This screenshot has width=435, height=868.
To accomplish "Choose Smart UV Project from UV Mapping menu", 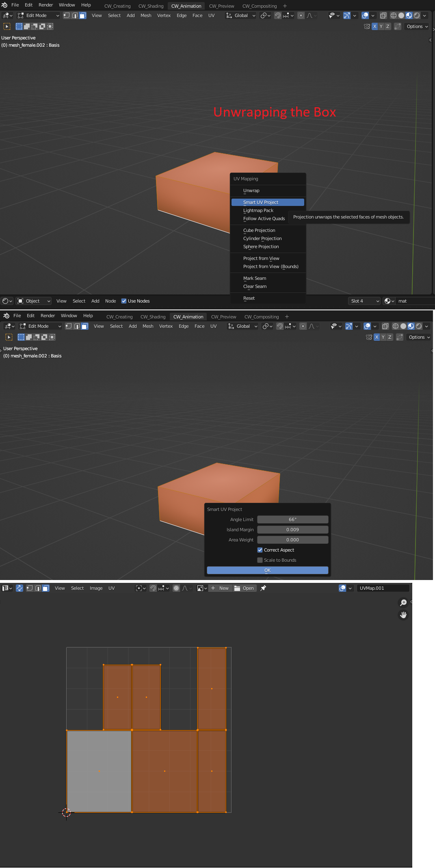I will tap(268, 202).
